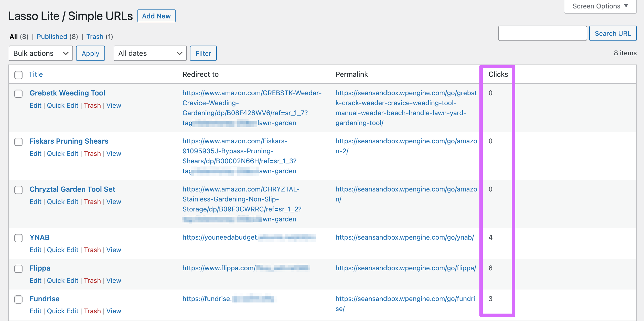Open the Flippa title link
The image size is (644, 321).
[40, 268]
